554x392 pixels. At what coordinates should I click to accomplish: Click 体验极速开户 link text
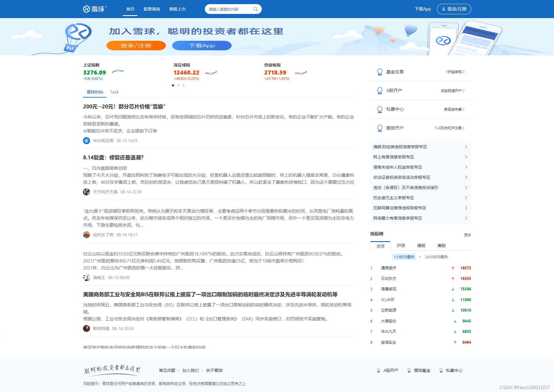451,91
